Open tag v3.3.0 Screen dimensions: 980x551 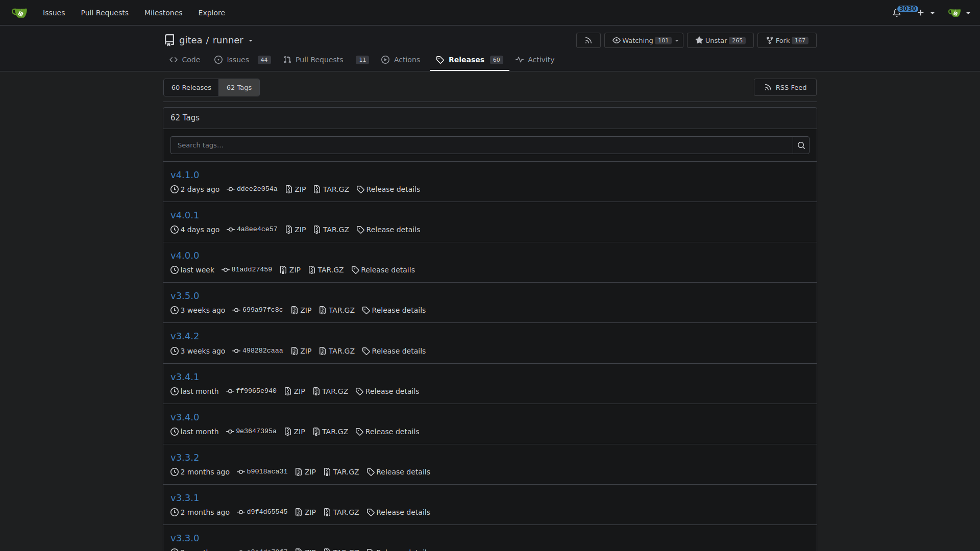(x=185, y=538)
